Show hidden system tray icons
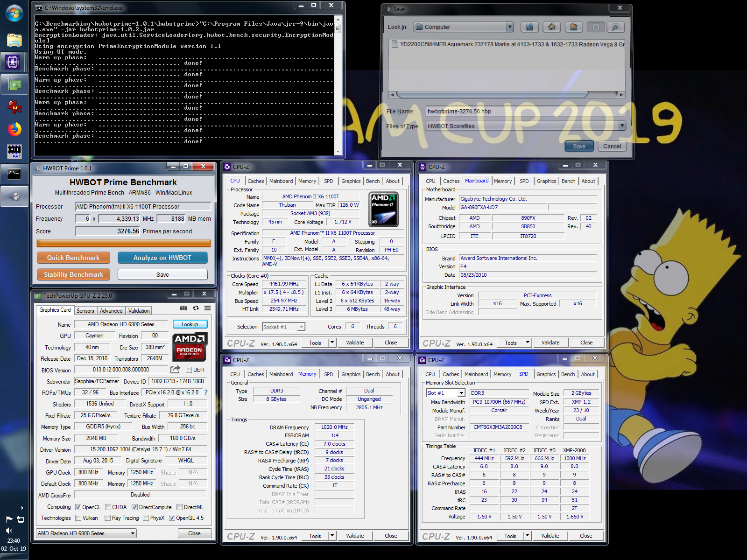The image size is (747, 560). pos(22,508)
